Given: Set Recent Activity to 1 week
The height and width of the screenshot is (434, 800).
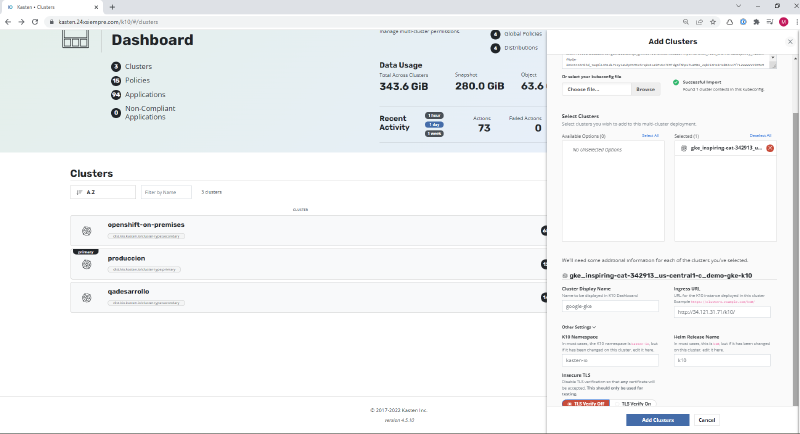Looking at the screenshot, I should tap(434, 134).
